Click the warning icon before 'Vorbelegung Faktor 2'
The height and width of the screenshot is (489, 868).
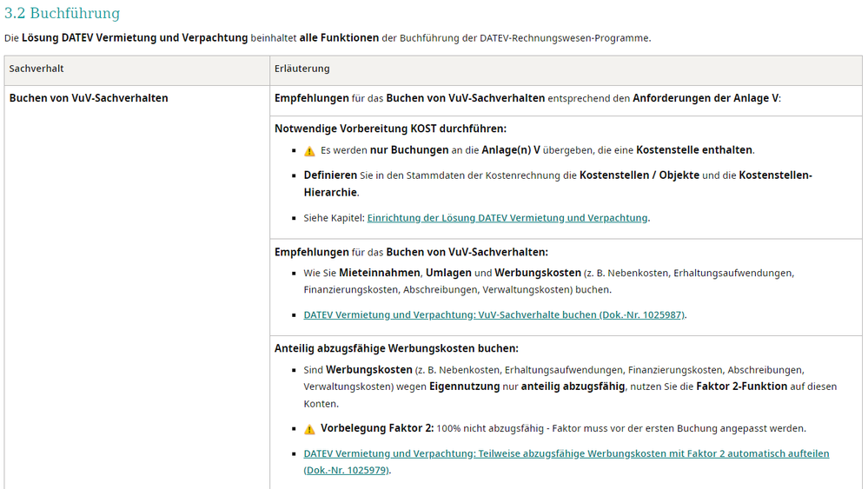pyautogui.click(x=309, y=429)
